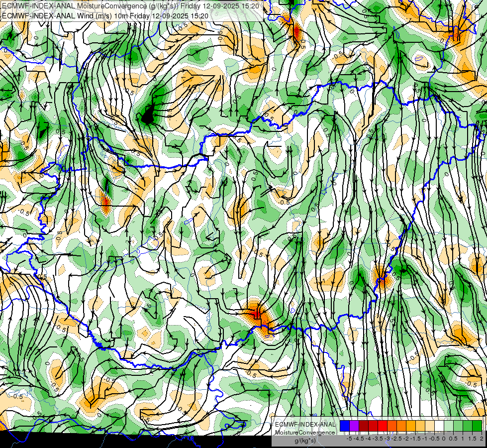Click the legend's ECMWF-INDEX-ANAL label

click(305, 425)
